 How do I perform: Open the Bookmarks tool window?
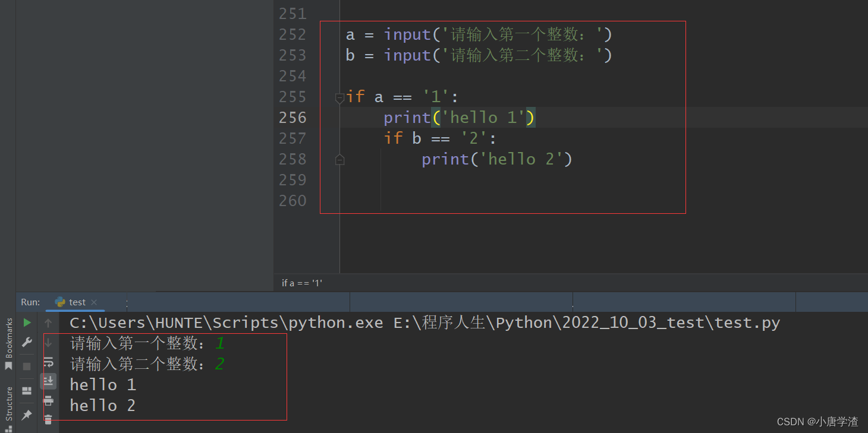(x=9, y=344)
